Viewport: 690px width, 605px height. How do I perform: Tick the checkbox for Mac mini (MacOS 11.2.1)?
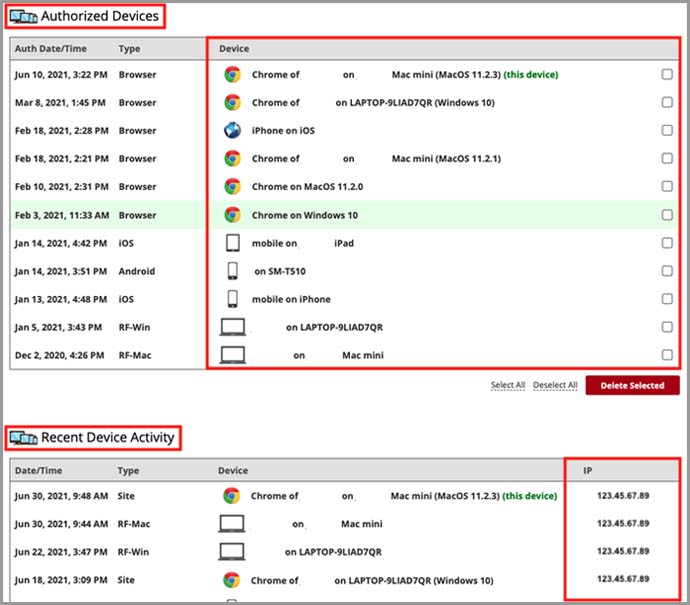click(x=667, y=158)
